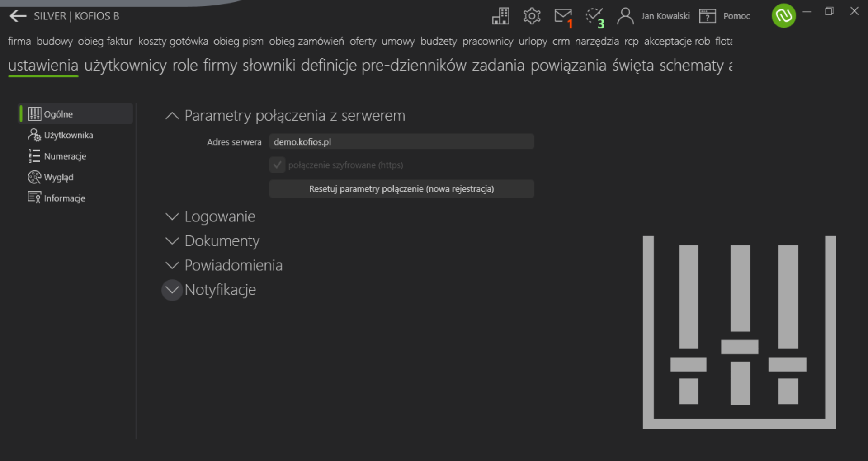Open the słowniki tab
This screenshot has width=868, height=461.
[x=269, y=66]
